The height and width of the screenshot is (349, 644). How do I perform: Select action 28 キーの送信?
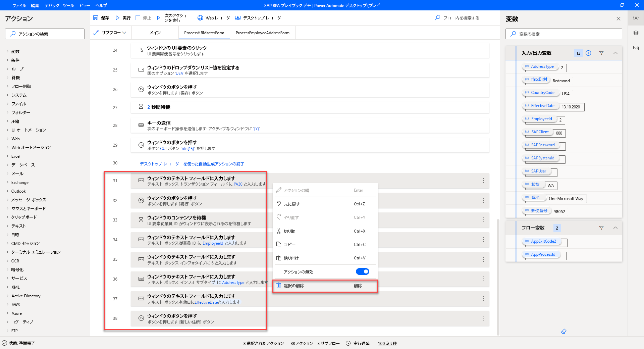[310, 126]
